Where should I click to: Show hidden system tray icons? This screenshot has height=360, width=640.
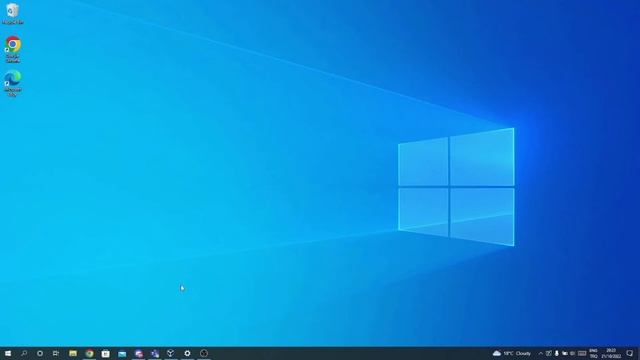click(541, 353)
